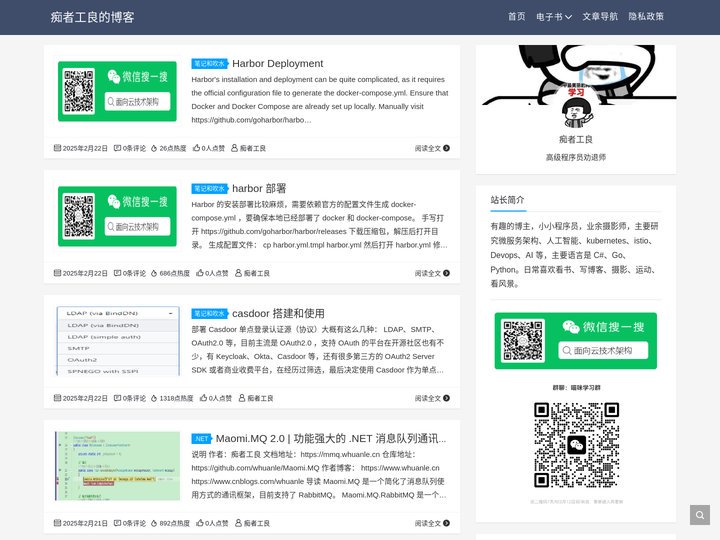The image size is (720, 540).
Task: Click 阅读全文 arrow for harbor 部署
Action: pos(446,273)
